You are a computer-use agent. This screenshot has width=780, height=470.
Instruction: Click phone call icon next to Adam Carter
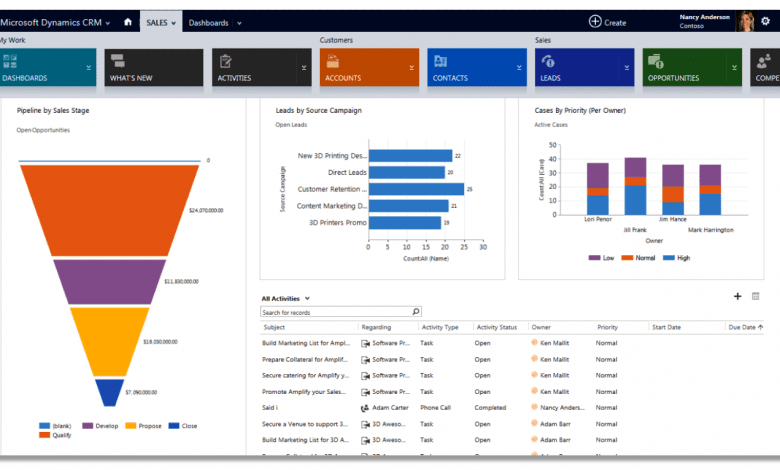[365, 408]
